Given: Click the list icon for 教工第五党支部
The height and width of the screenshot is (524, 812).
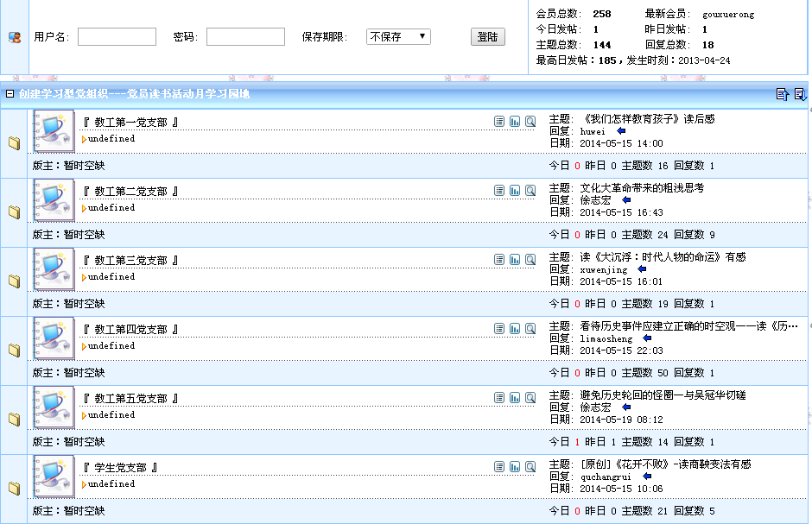Looking at the screenshot, I should coord(499,397).
